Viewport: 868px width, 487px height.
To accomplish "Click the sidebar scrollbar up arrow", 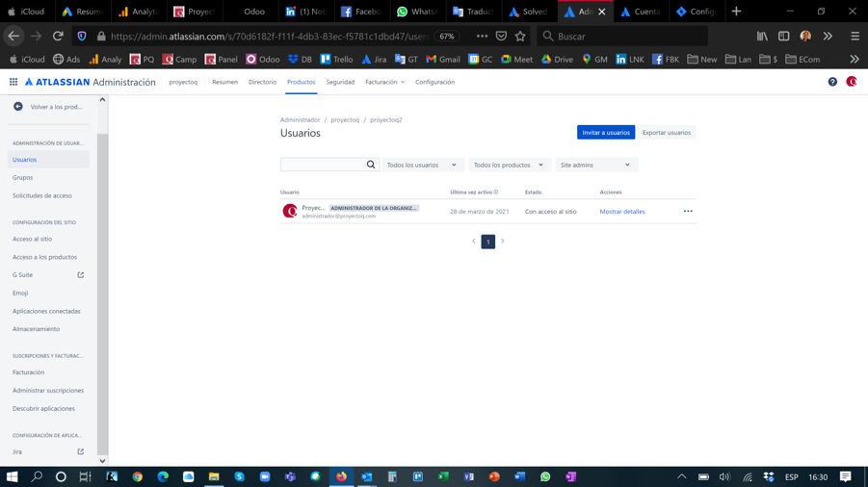I will coord(102,100).
